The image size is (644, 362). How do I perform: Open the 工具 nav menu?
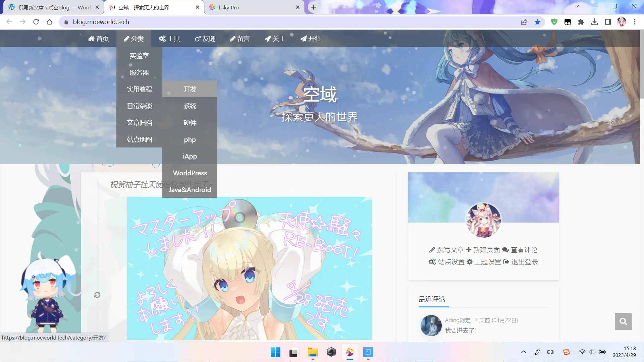point(169,39)
